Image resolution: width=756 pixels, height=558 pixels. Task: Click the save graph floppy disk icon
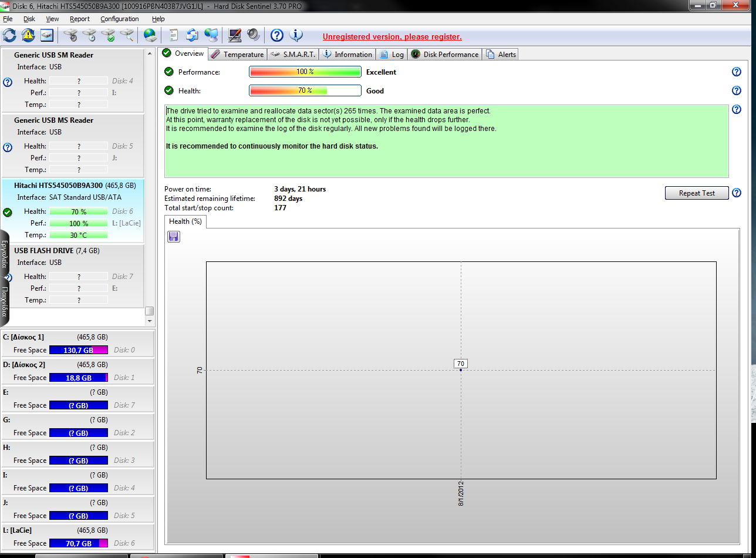[174, 237]
